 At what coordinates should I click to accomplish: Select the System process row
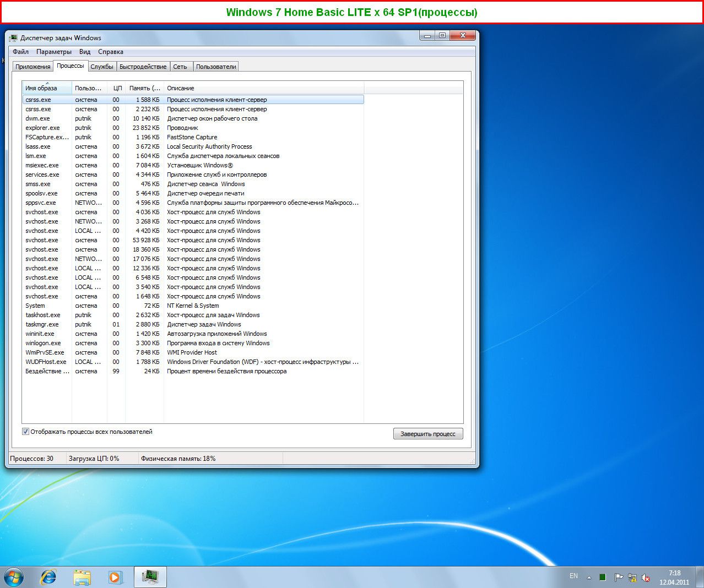[193, 306]
